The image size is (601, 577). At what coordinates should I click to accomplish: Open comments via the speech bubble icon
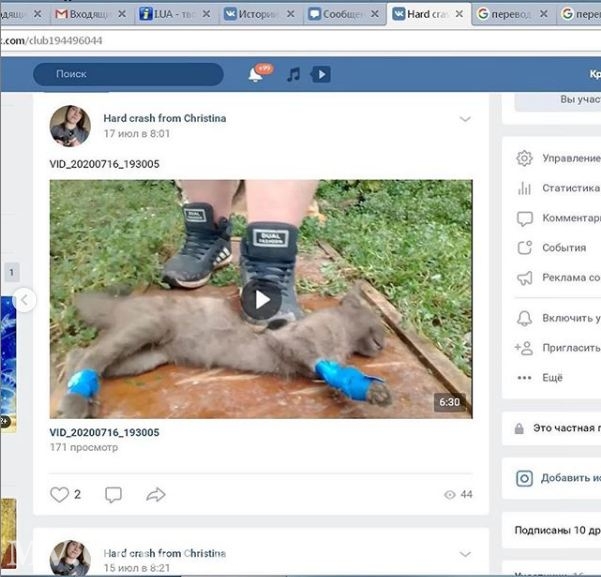pyautogui.click(x=113, y=494)
